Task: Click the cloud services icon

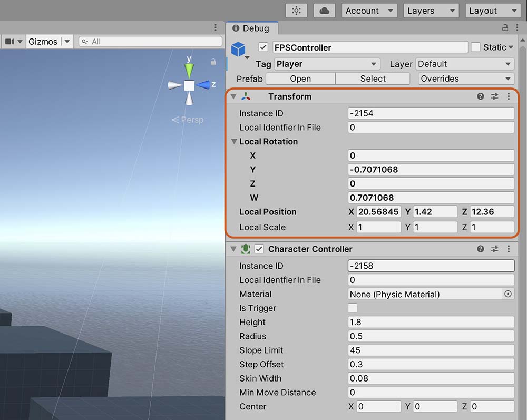Action: 324,11
